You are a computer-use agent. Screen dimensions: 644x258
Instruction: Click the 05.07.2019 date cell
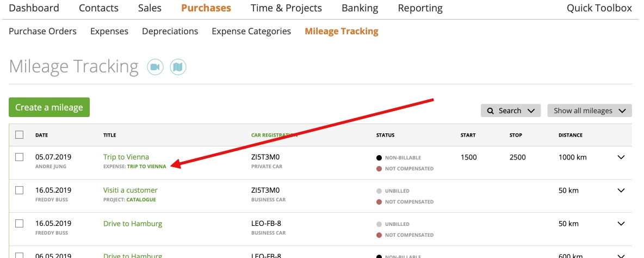coord(53,157)
